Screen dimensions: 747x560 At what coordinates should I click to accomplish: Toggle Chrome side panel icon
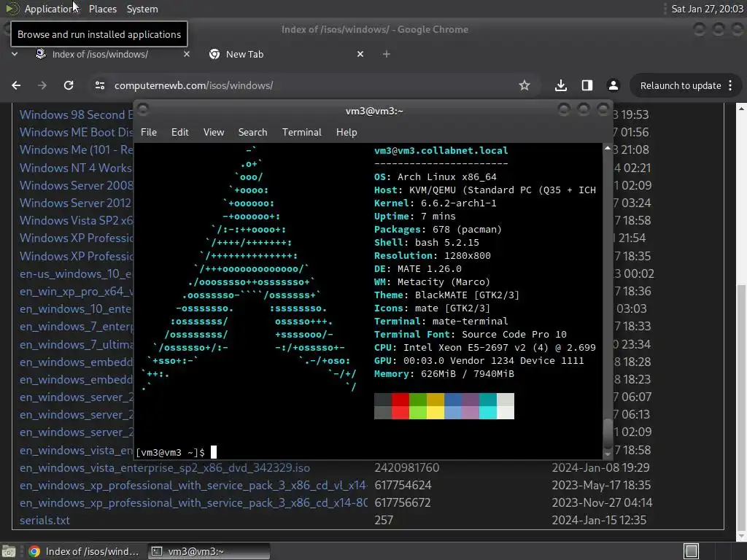point(587,85)
